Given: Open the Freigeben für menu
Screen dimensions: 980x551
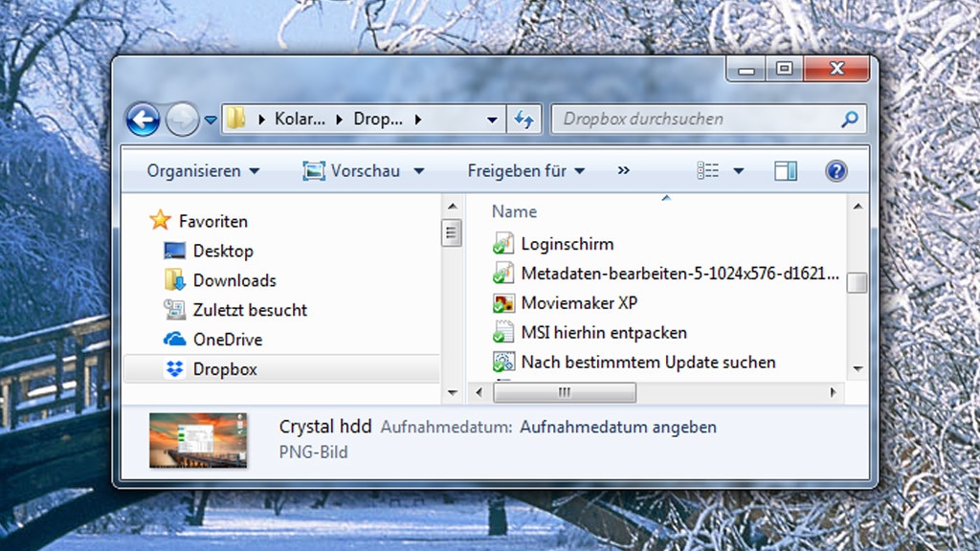Looking at the screenshot, I should (524, 170).
